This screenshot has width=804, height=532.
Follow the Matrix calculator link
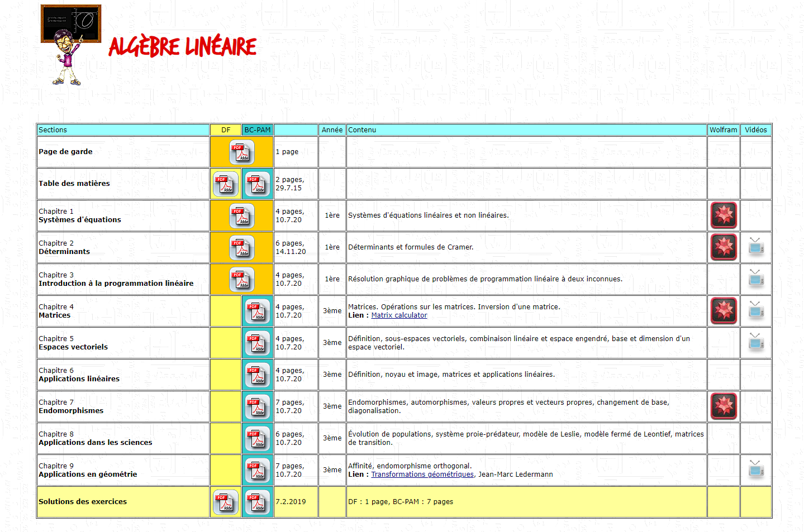tap(399, 315)
